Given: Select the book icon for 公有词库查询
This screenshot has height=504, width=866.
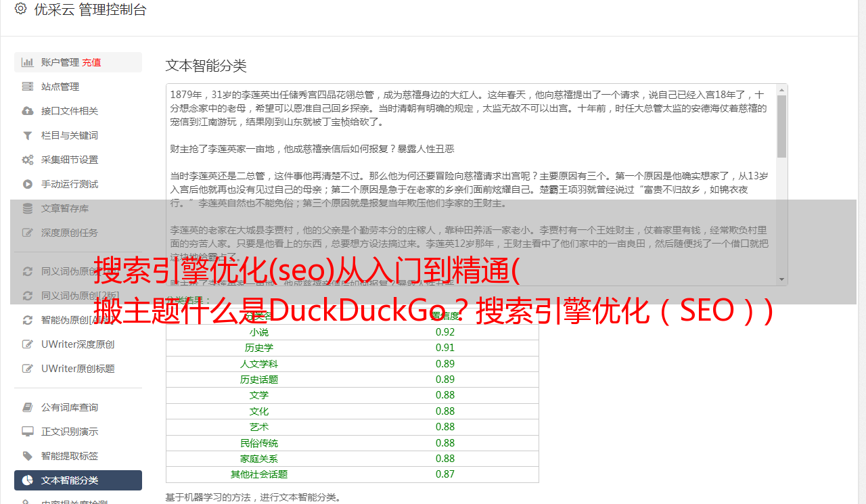Looking at the screenshot, I should click(28, 407).
